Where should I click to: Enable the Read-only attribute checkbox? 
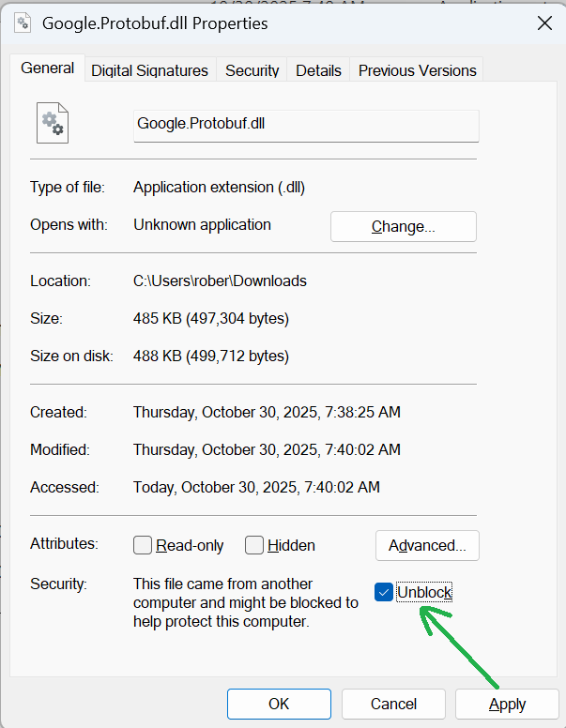[143, 545]
